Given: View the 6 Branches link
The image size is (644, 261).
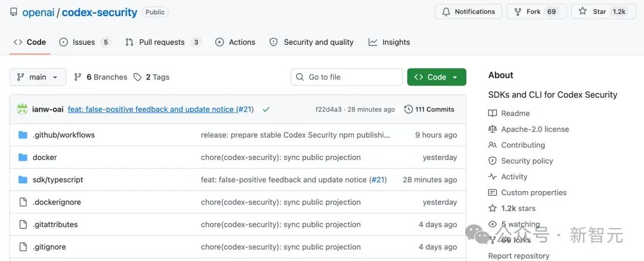Looking at the screenshot, I should pyautogui.click(x=101, y=77).
